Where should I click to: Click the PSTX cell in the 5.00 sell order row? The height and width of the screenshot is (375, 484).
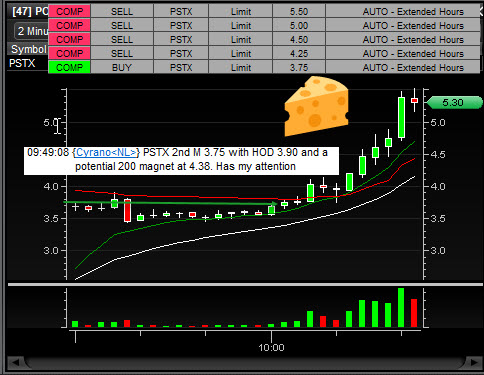[181, 25]
